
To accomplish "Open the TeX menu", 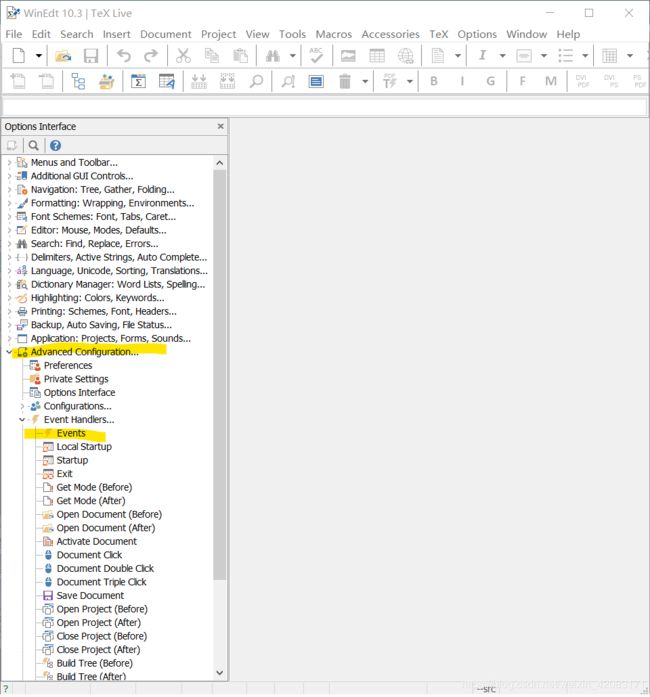I will point(438,34).
